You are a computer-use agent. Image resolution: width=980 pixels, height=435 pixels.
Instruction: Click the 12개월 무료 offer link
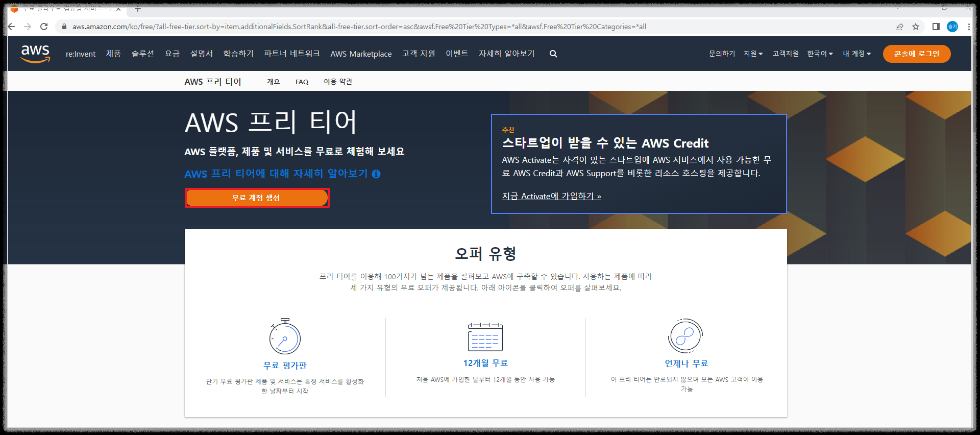tap(485, 363)
